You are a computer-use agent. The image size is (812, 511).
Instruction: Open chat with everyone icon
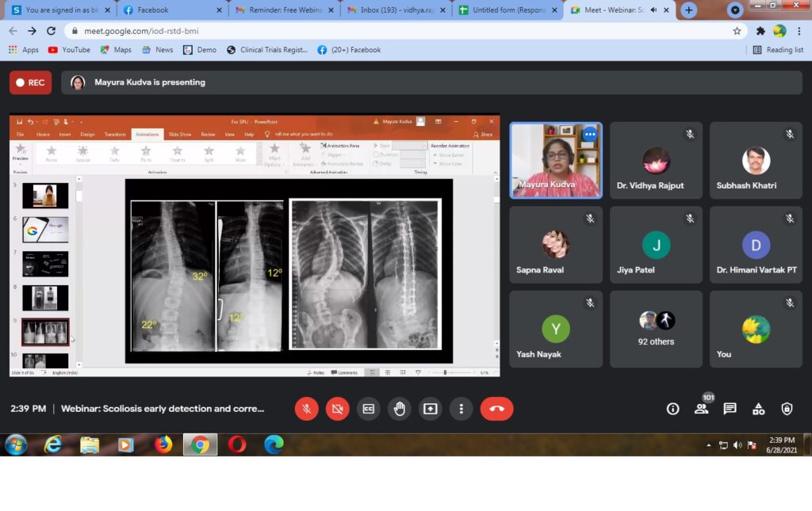click(x=730, y=409)
